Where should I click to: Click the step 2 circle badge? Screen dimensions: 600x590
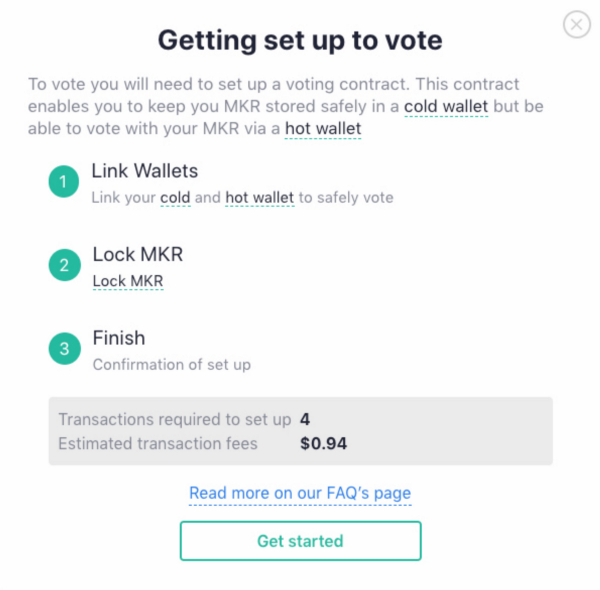64,265
